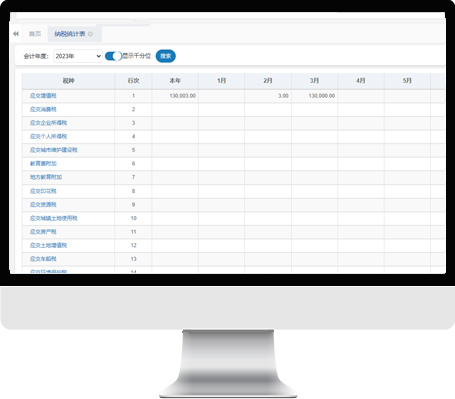
Task: Click the double-arrow tab scroll-left icon
Action: click(16, 34)
